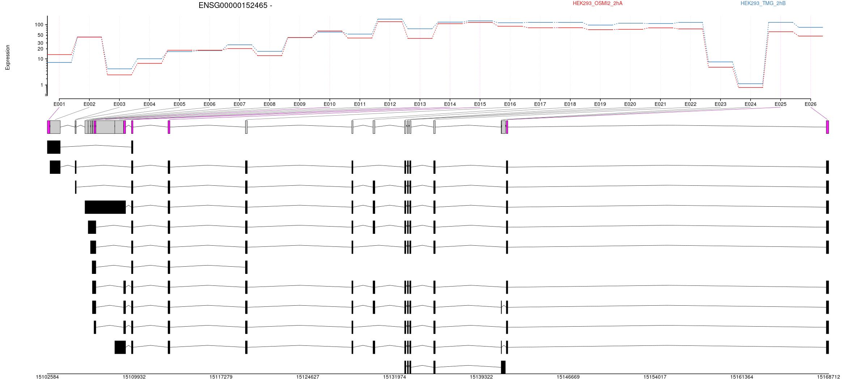Choose genomic coordinate 15146669
This screenshot has height=383, width=868.
568,377
